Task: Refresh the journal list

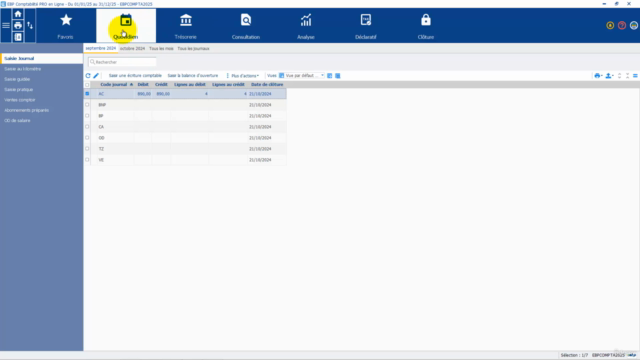Action: (x=88, y=76)
